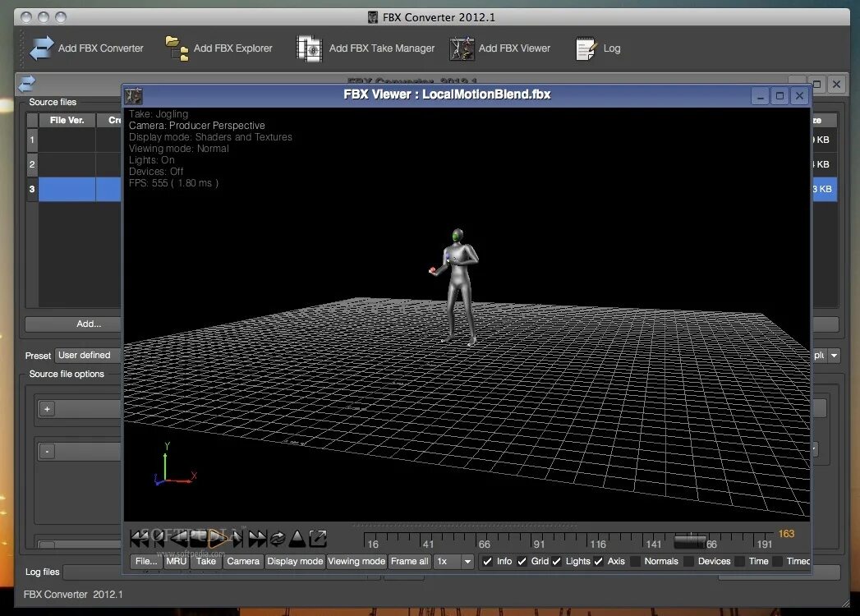This screenshot has width=860, height=616.
Task: Uncheck the Lights checkbox
Action: (556, 561)
